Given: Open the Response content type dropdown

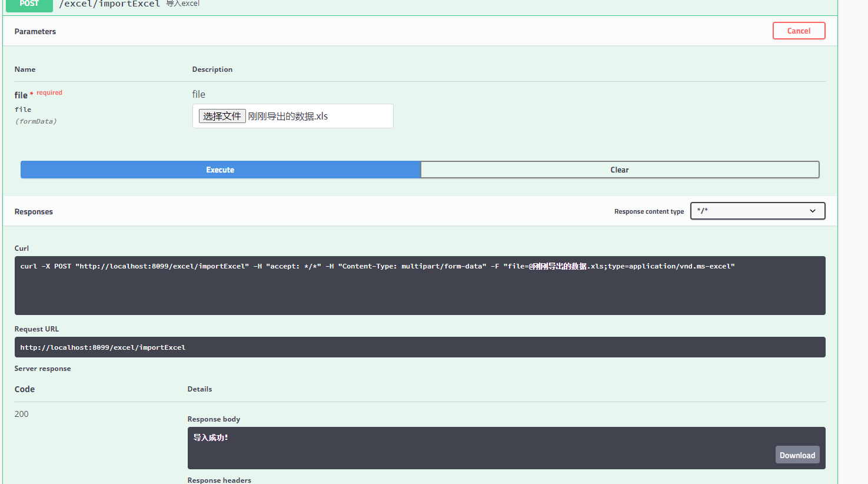Looking at the screenshot, I should pos(757,211).
